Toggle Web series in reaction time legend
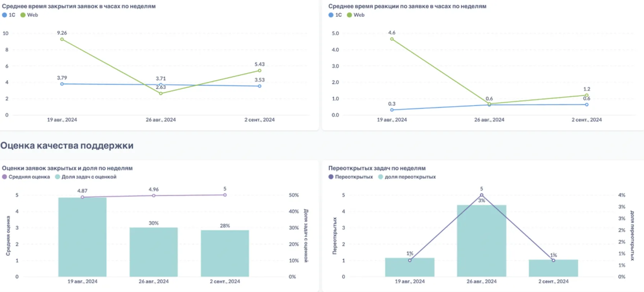 [x=356, y=15]
